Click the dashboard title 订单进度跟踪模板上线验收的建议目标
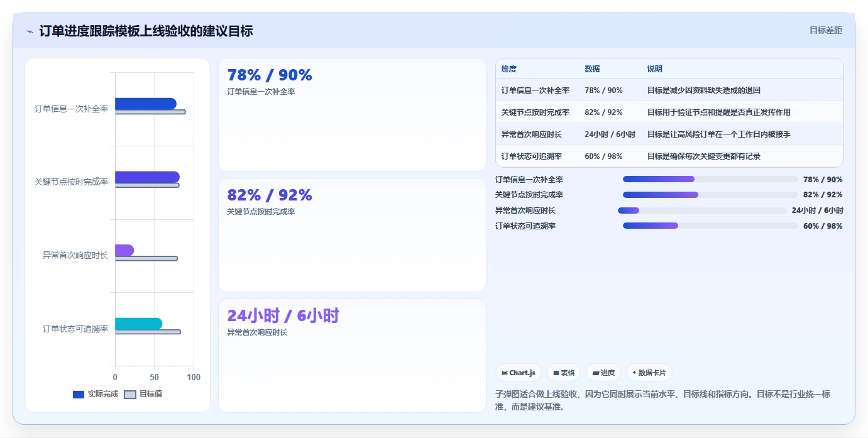The image size is (868, 438). (146, 31)
